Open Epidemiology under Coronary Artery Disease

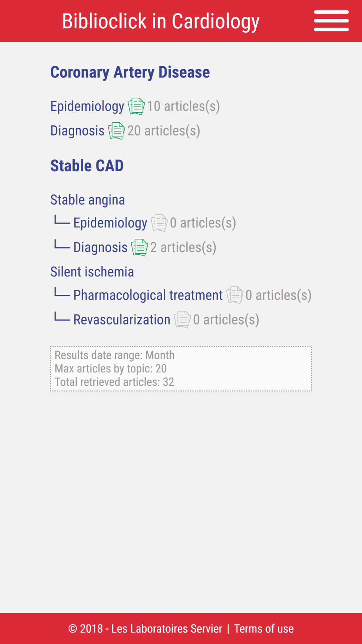87,106
